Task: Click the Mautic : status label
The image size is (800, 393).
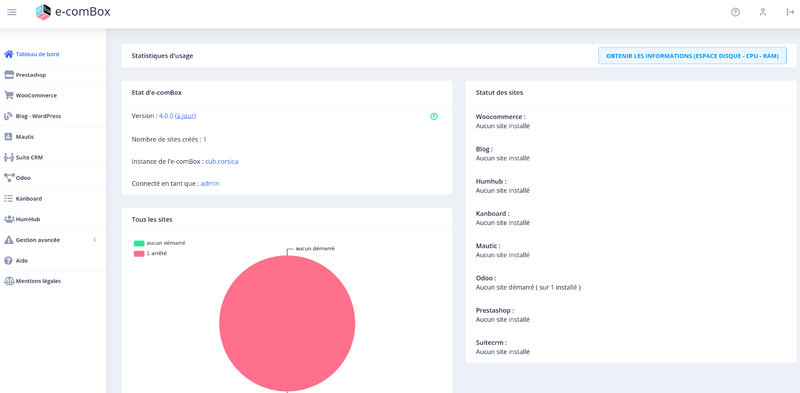Action: tap(488, 245)
